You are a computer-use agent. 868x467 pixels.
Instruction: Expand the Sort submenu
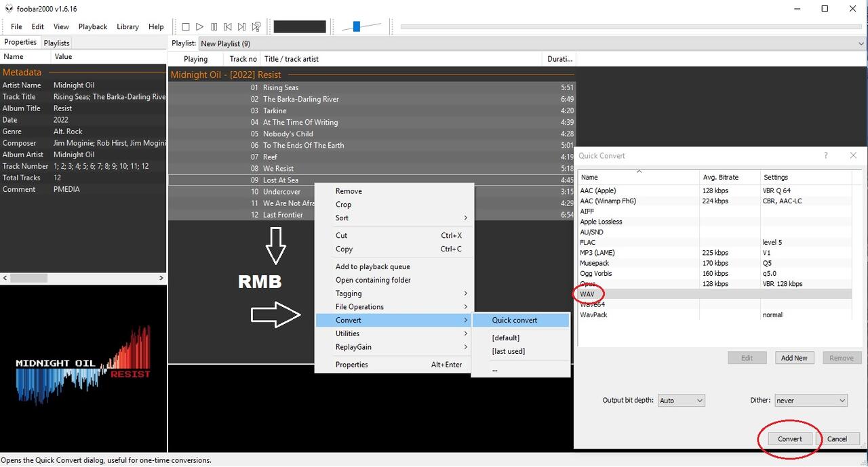click(x=393, y=218)
